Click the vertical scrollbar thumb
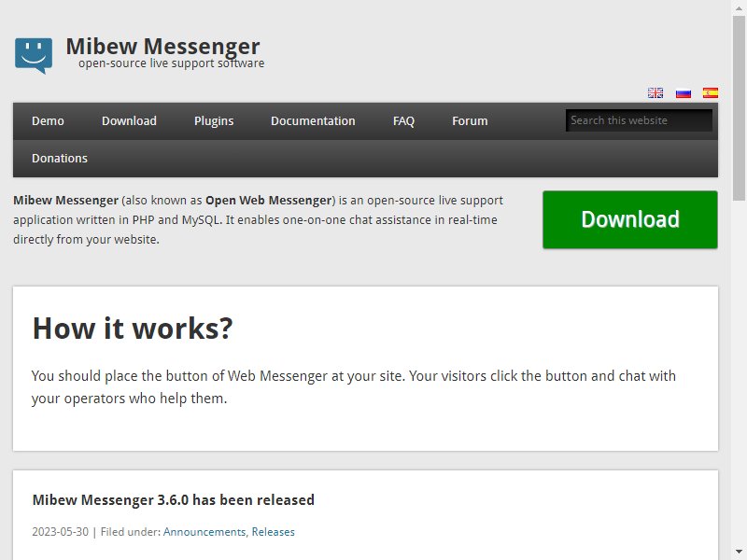Screen dimensions: 747x560 pyautogui.click(x=739, y=107)
